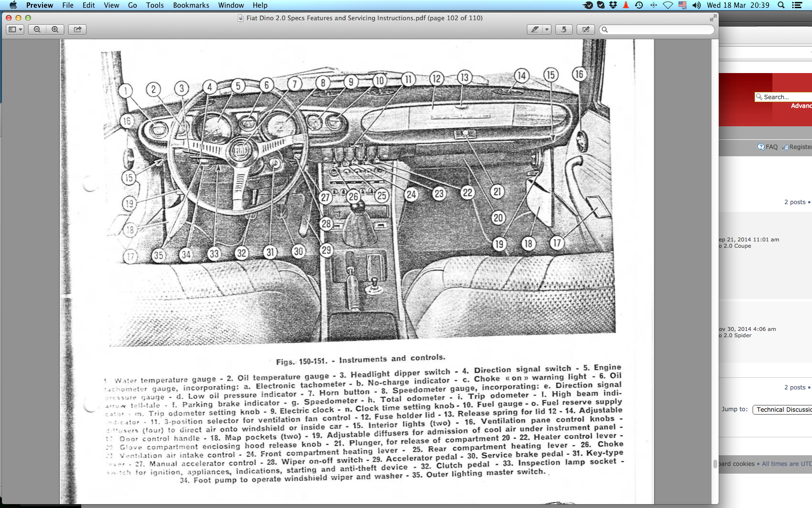Screen dimensions: 812x508
Task: Zoom in on the PDF page
Action: 55,30
